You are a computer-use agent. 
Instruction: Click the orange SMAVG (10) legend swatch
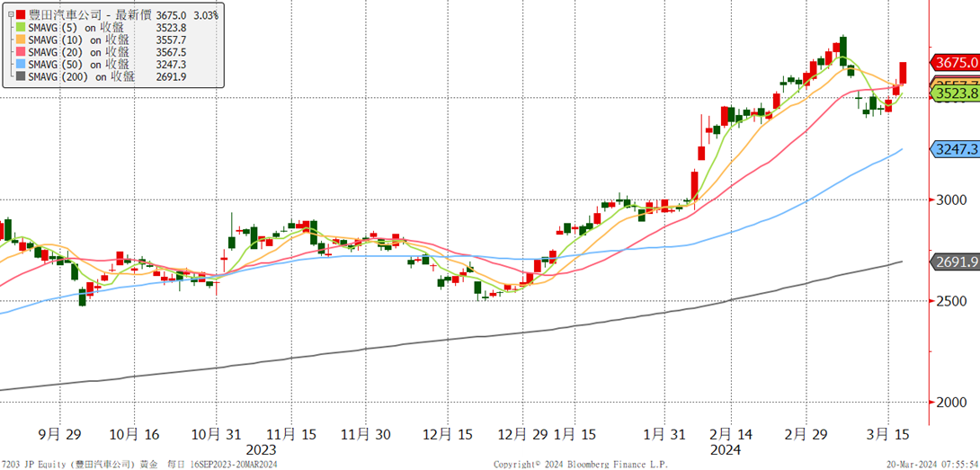[22, 40]
